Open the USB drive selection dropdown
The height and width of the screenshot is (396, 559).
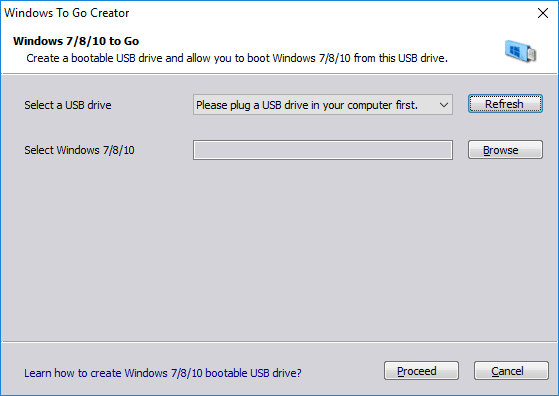323,104
